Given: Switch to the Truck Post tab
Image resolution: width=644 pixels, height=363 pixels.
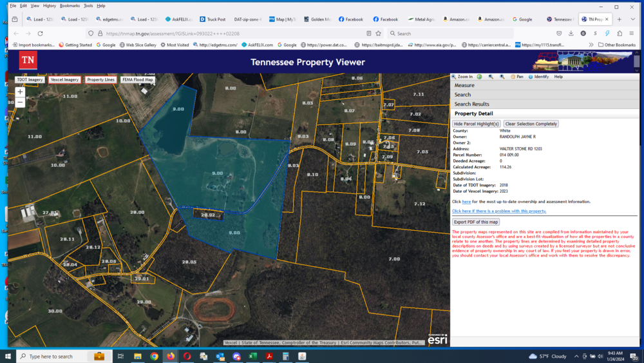Looking at the screenshot, I should tap(213, 19).
